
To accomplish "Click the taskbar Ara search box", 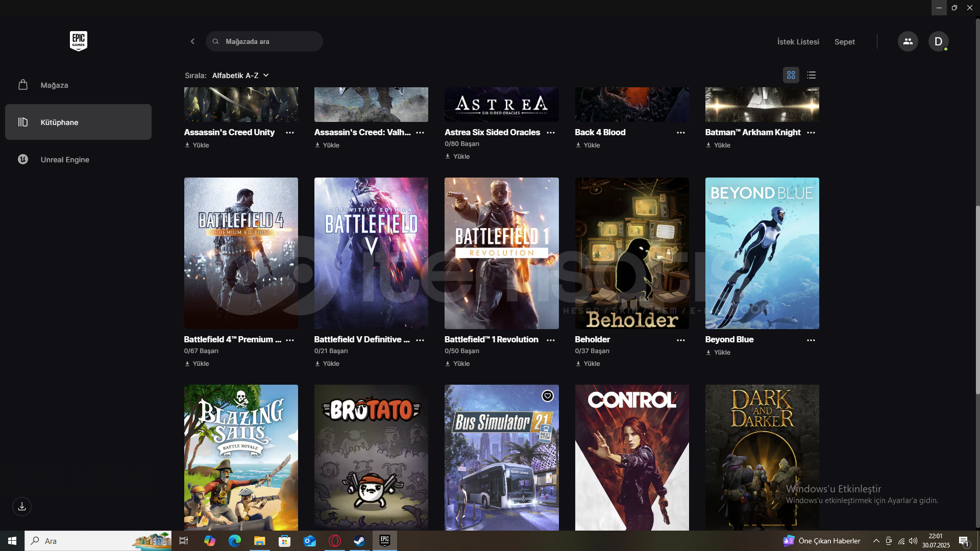I will coord(98,541).
